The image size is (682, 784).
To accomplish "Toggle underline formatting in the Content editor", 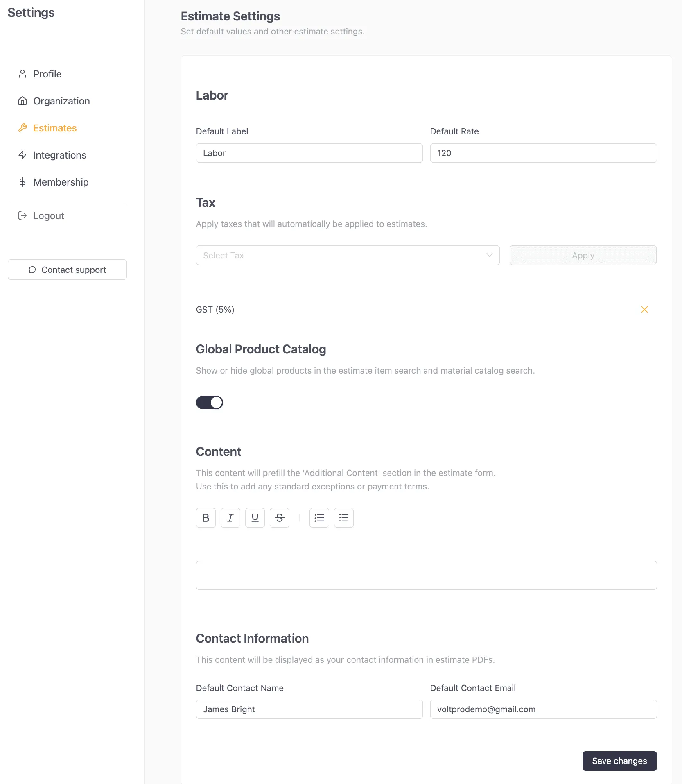I will pyautogui.click(x=255, y=518).
